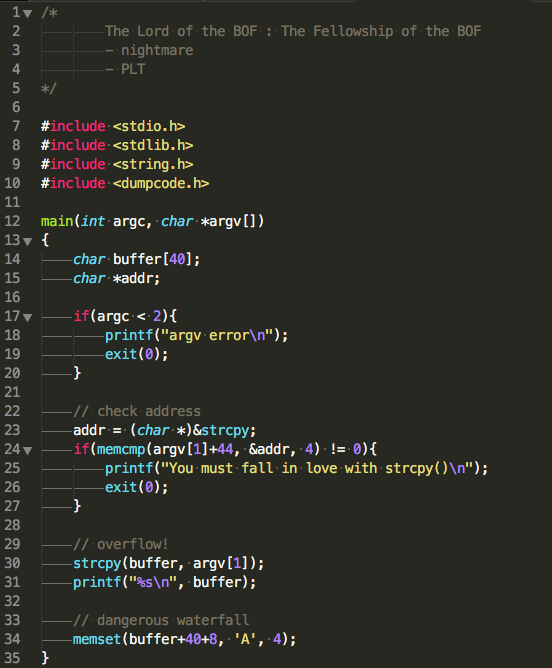This screenshot has width=552, height=668.
Task: Click on '<string.h>' include header
Action: [153, 164]
